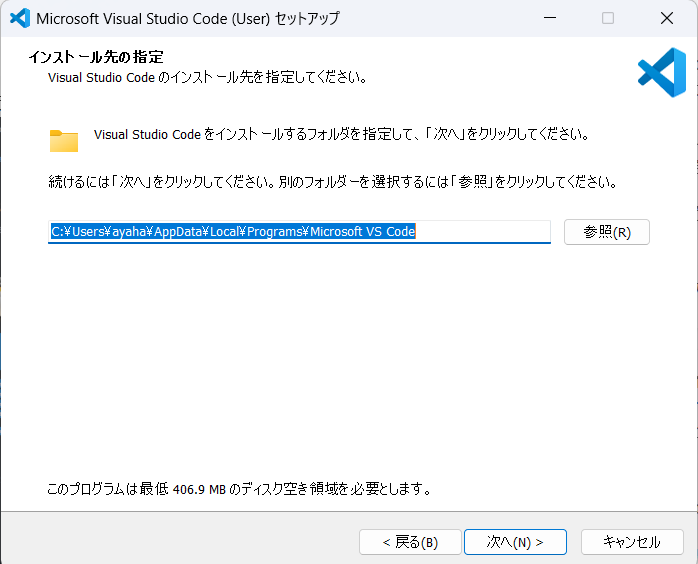Screen dimensions: 698x564
Task: Click the VS Code icon in the title bar
Action: [x=20, y=18]
